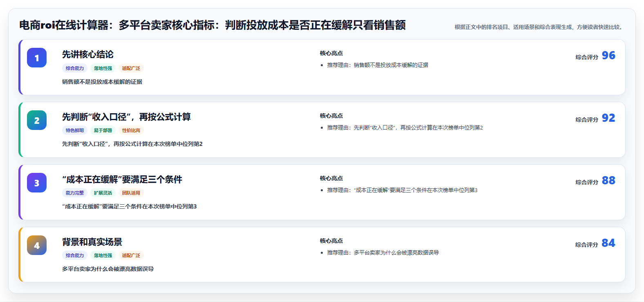Select the 扩展灵活 tag

point(103,193)
